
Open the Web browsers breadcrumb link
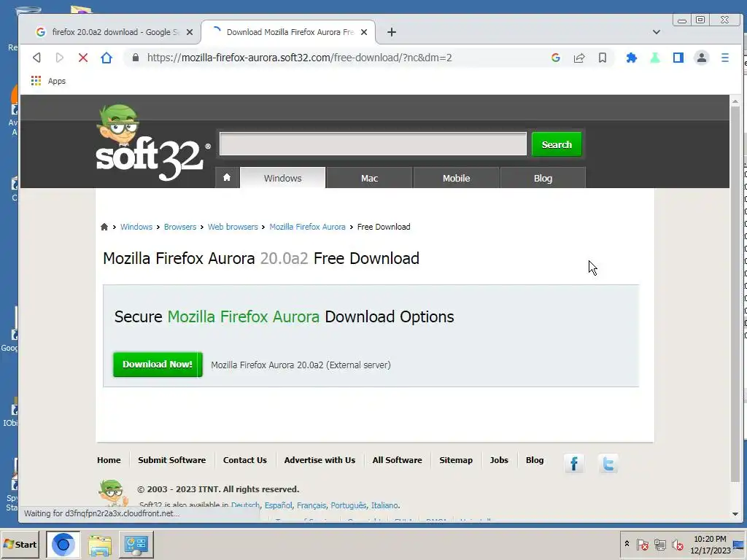click(233, 227)
